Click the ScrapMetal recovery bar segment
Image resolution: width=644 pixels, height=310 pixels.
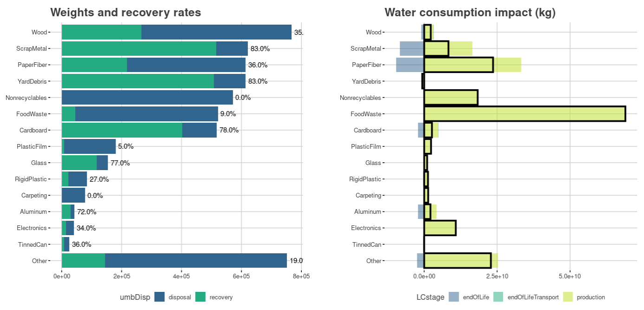pos(139,49)
